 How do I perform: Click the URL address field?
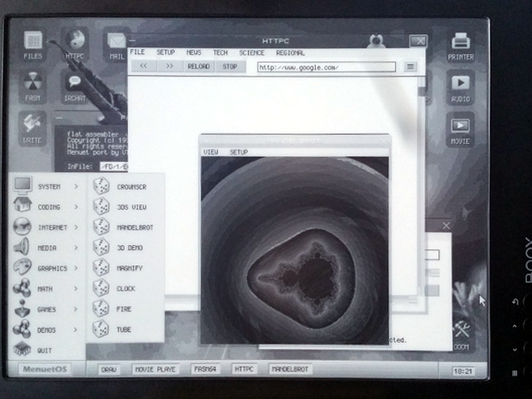coord(326,67)
